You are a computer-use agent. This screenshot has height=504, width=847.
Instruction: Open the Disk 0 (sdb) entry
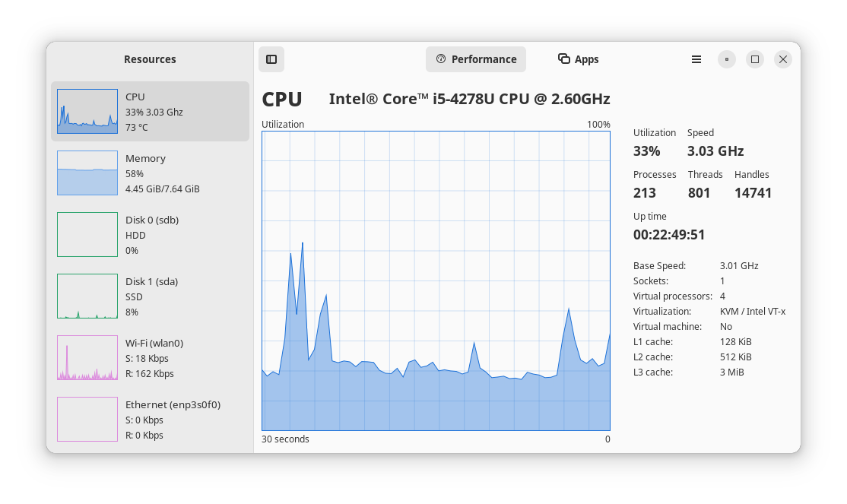coord(151,234)
